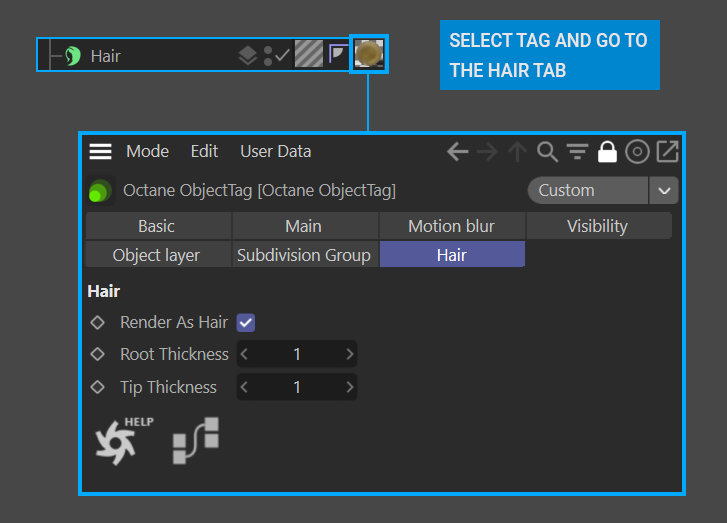Uncheck the Render As Hair checkbox
Screen dimensions: 727x523
pyautogui.click(x=245, y=322)
